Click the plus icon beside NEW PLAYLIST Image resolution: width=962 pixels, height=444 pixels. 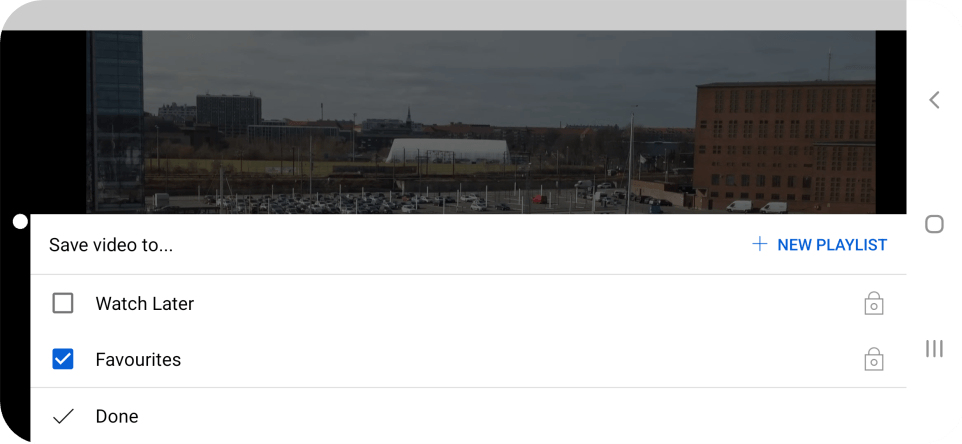coord(760,245)
